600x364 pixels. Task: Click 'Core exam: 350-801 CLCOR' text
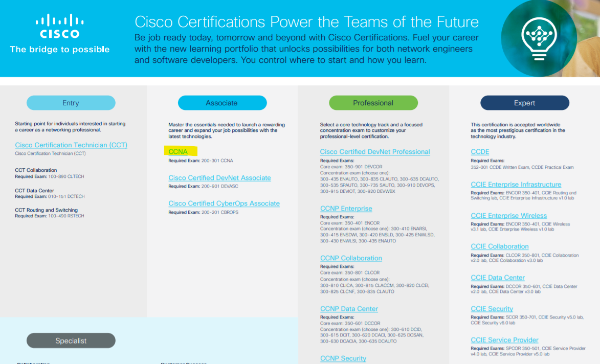(x=350, y=272)
